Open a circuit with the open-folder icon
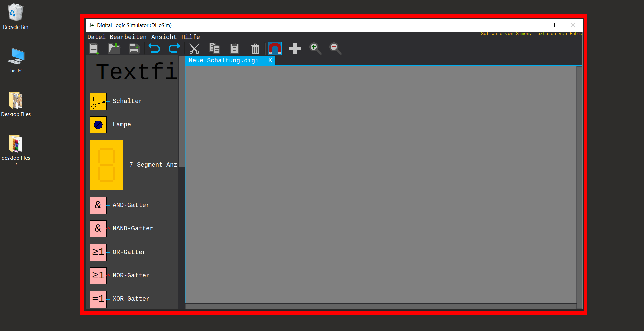This screenshot has height=331, width=644. pos(114,49)
